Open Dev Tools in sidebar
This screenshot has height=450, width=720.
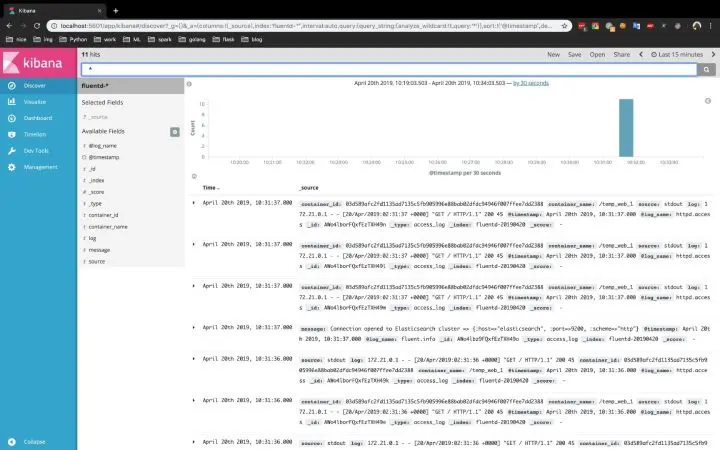(x=38, y=151)
